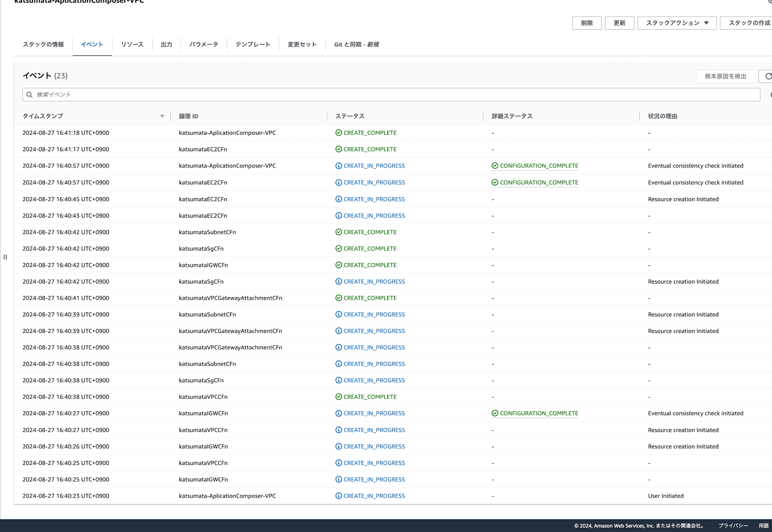Click the search magnifier icon in event search
The width and height of the screenshot is (772, 532).
[x=29, y=95]
